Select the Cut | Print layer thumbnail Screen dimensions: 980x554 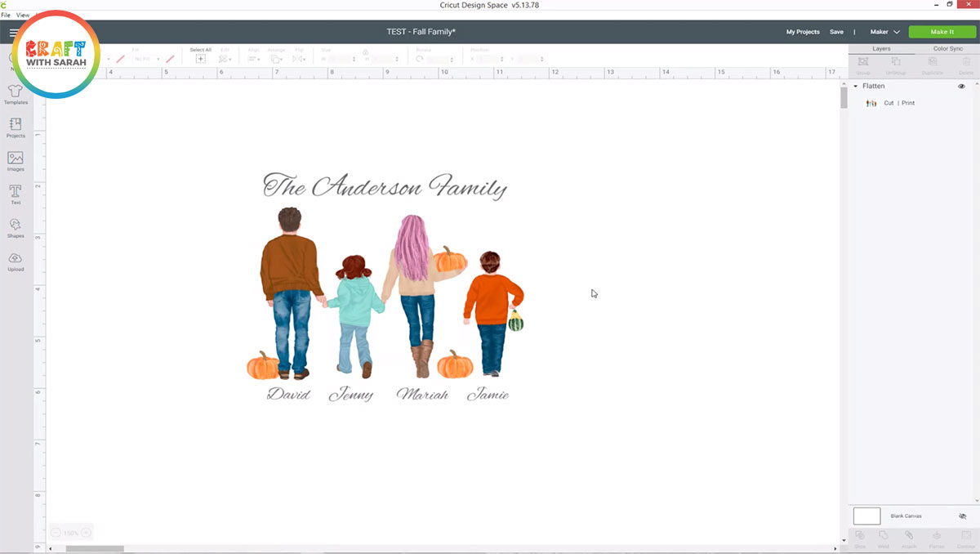871,103
